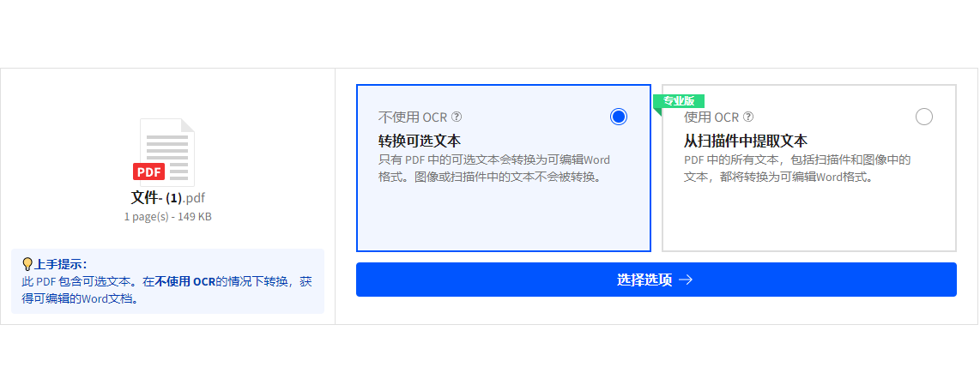Choose the 转换可选文本 option card
The width and height of the screenshot is (980, 367).
click(504, 168)
